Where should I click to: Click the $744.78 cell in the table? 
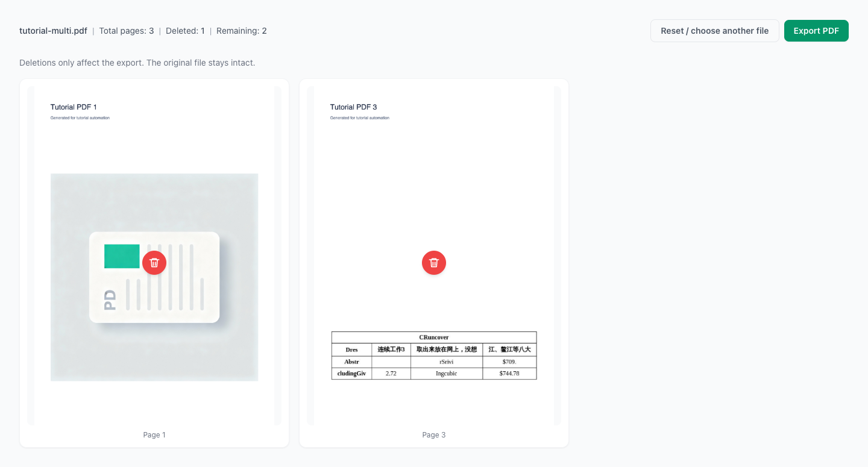tap(509, 374)
